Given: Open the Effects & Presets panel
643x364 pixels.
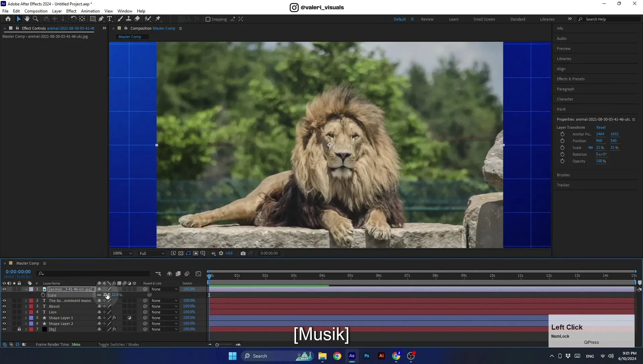Looking at the screenshot, I should (571, 79).
